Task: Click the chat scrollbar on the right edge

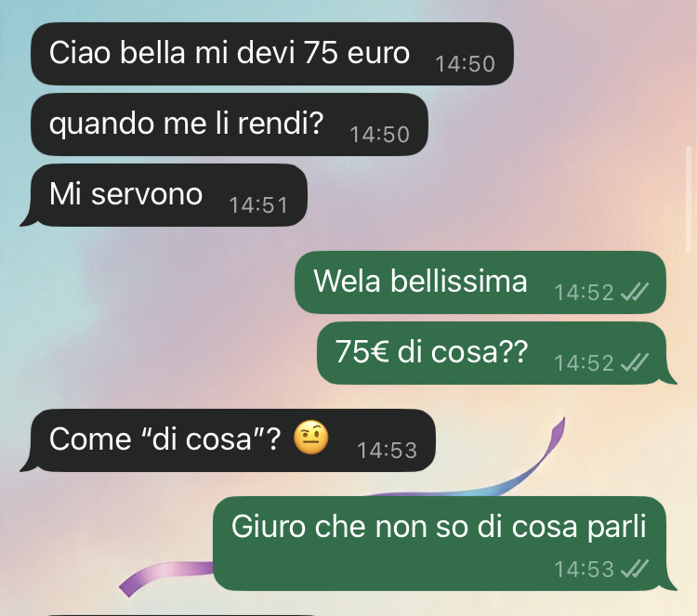Action: click(690, 198)
